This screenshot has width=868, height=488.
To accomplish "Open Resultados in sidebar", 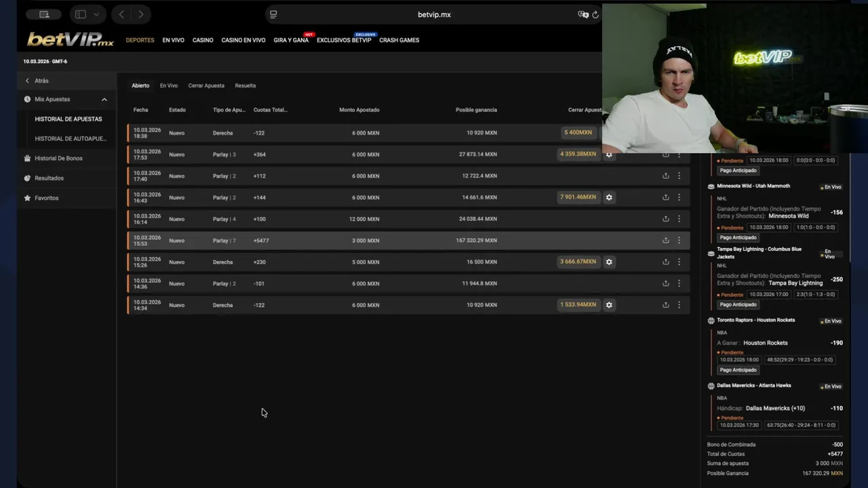I will click(49, 178).
